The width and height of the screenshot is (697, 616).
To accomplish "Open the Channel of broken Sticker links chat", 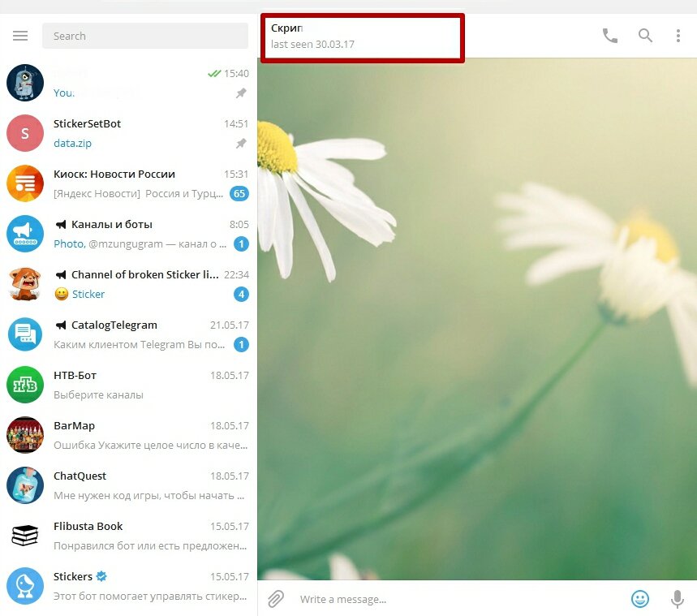I will tap(128, 284).
